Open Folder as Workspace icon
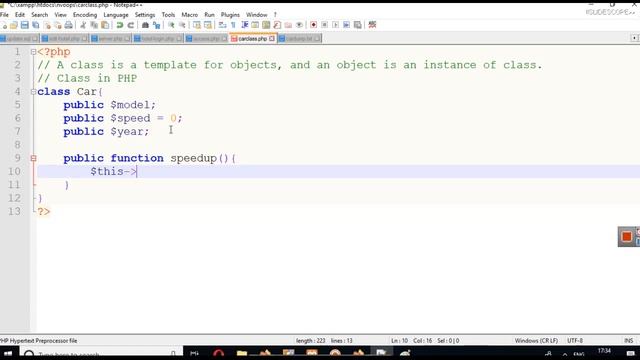The width and height of the screenshot is (640, 360). pyautogui.click(x=288, y=25)
